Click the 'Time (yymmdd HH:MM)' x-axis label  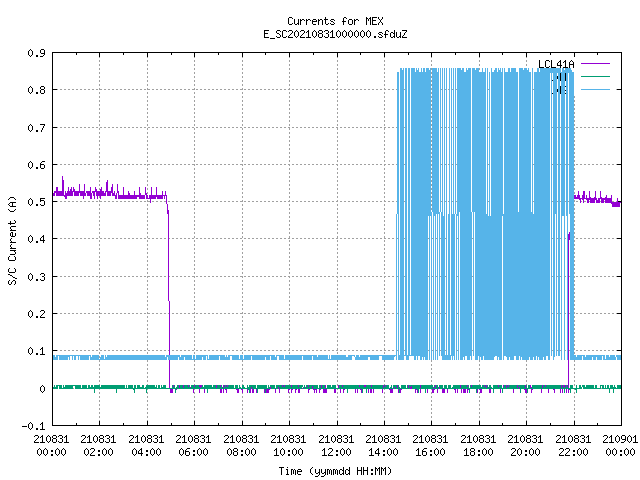pyautogui.click(x=335, y=471)
